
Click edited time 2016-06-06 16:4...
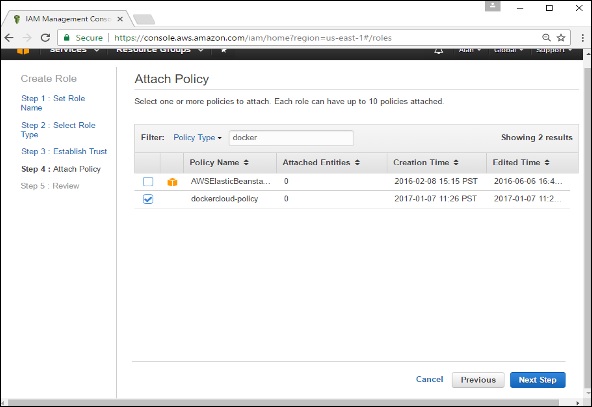528,181
